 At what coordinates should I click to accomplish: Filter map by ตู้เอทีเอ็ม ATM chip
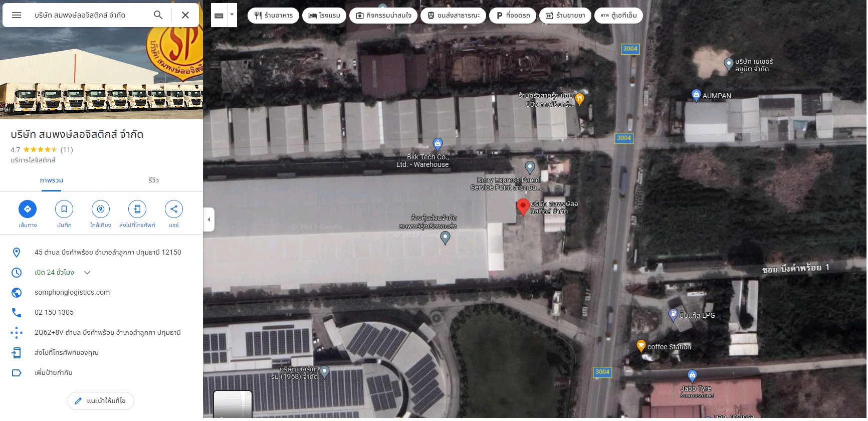618,16
